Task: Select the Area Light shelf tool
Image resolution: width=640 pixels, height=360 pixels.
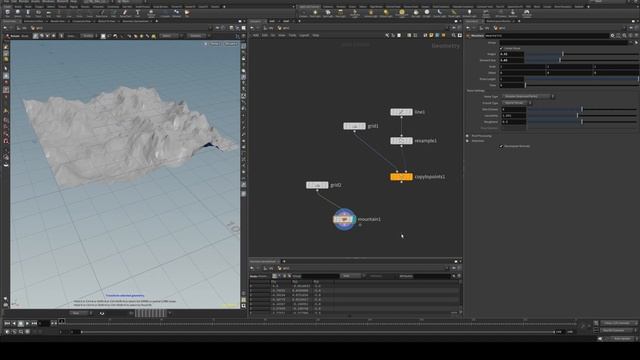Action: click(x=340, y=13)
